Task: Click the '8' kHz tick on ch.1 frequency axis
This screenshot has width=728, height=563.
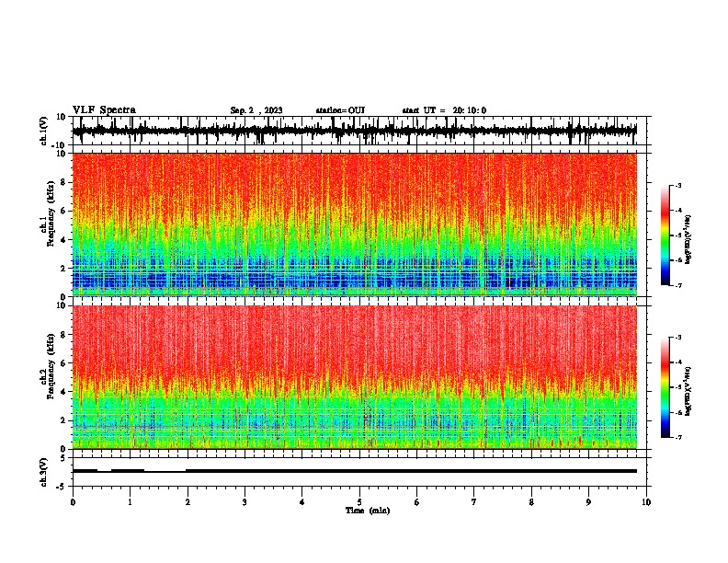Action: 63,182
